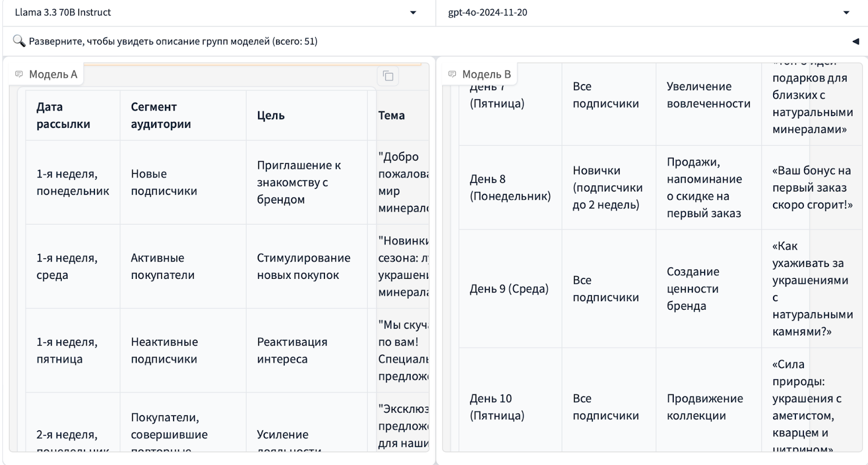Select the "День 9 (Среда)" cell

(509, 289)
